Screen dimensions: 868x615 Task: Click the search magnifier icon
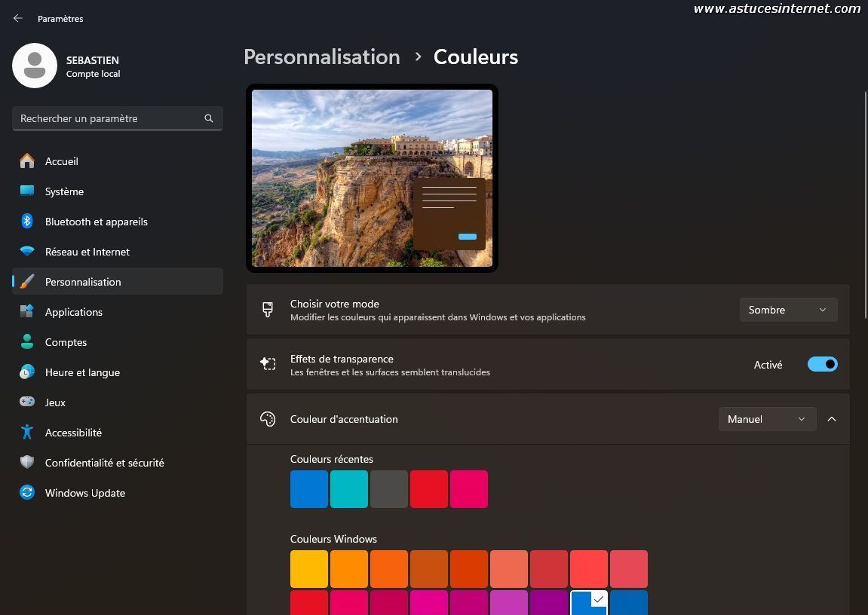[209, 118]
